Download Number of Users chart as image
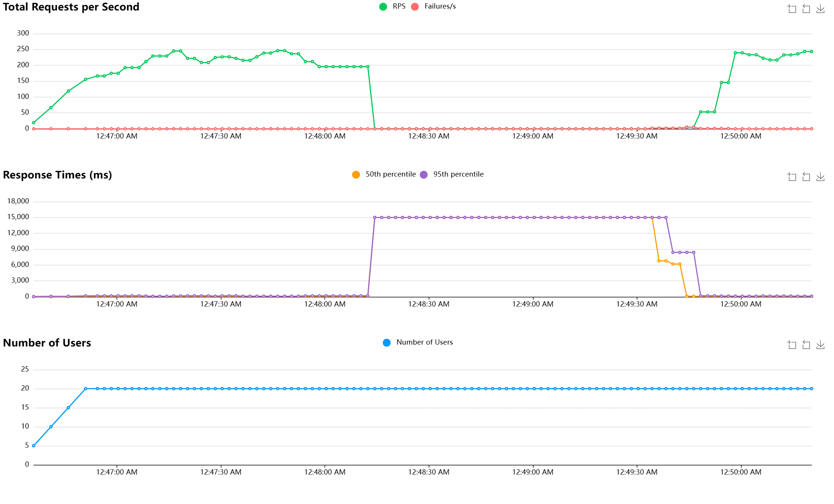Image resolution: width=834 pixels, height=504 pixels. (821, 345)
